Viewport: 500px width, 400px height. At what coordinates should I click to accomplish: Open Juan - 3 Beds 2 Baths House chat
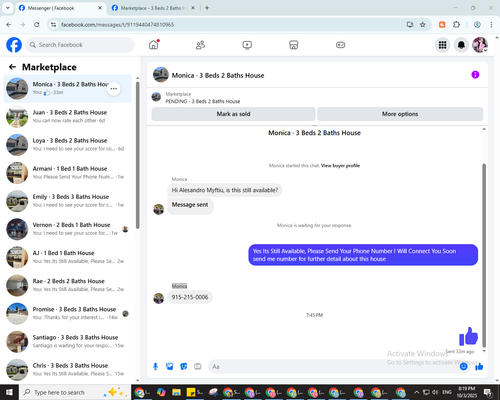(67, 117)
